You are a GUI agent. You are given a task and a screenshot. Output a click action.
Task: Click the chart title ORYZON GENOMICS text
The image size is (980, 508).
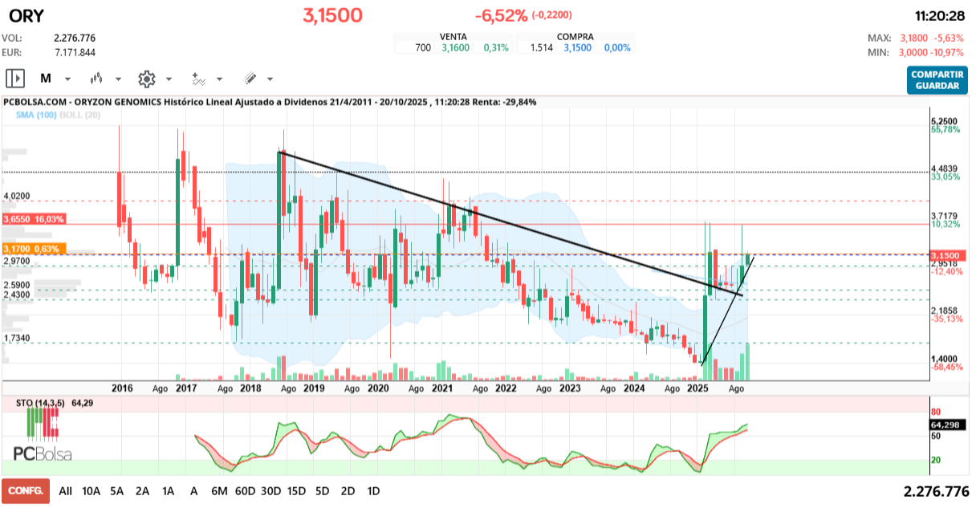click(117, 102)
